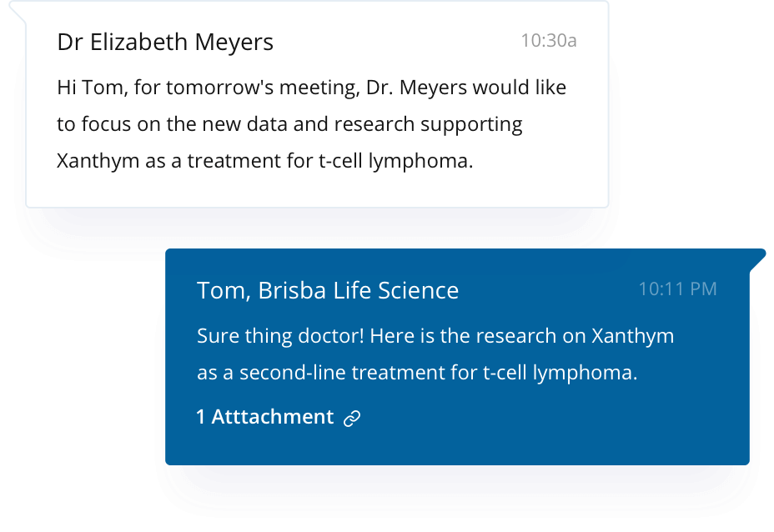Viewport: 774px width, 532px height.
Task: Click the 10:30a message timestamp
Action: pyautogui.click(x=548, y=40)
